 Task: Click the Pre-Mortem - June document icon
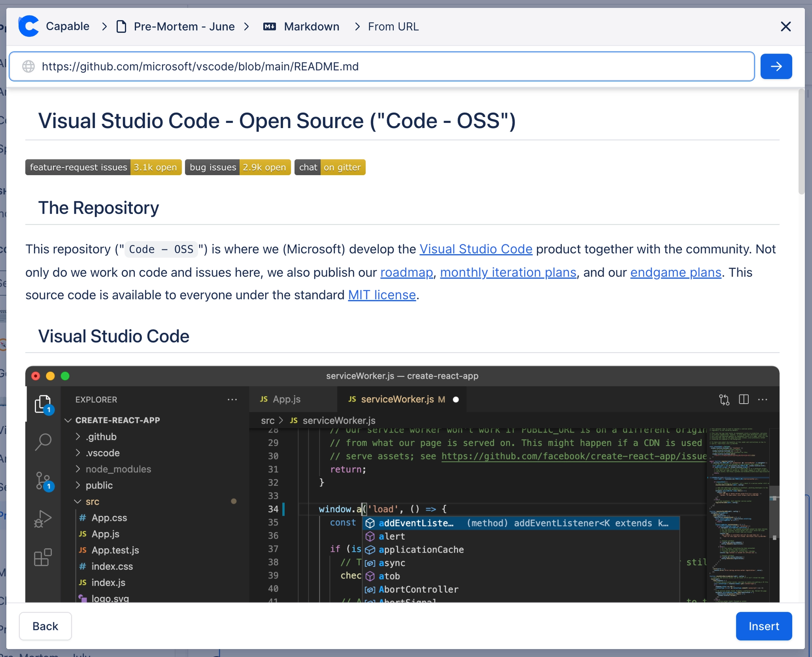[121, 27]
